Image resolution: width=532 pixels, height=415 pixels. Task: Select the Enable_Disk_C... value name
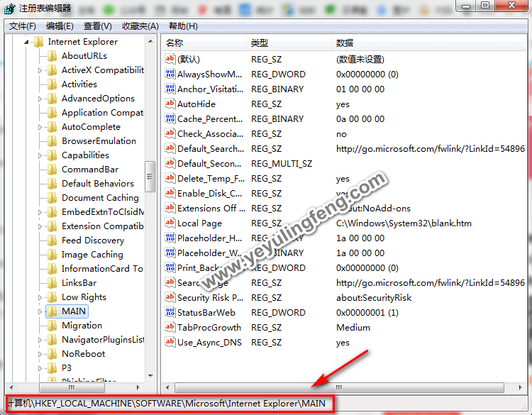point(210,194)
